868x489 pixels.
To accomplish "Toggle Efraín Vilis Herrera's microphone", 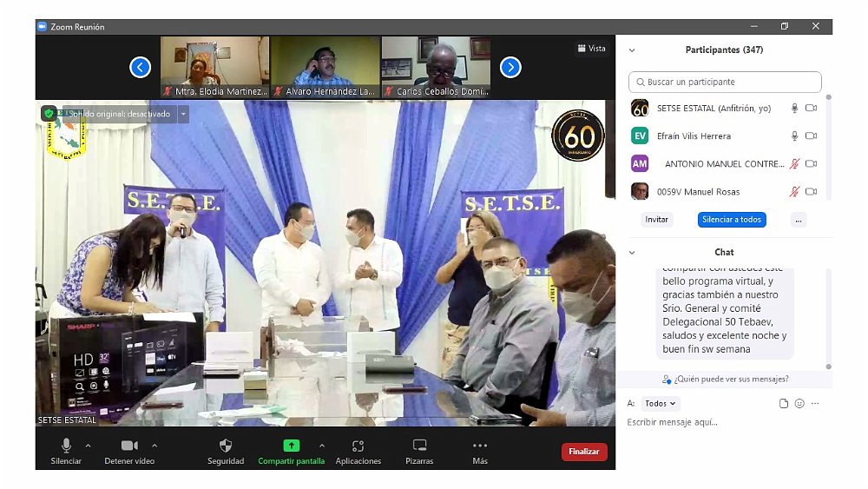I will click(794, 136).
